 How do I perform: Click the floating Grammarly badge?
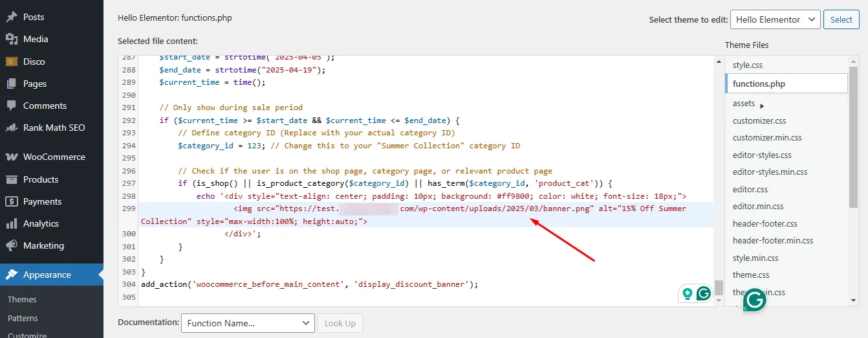[x=755, y=300]
